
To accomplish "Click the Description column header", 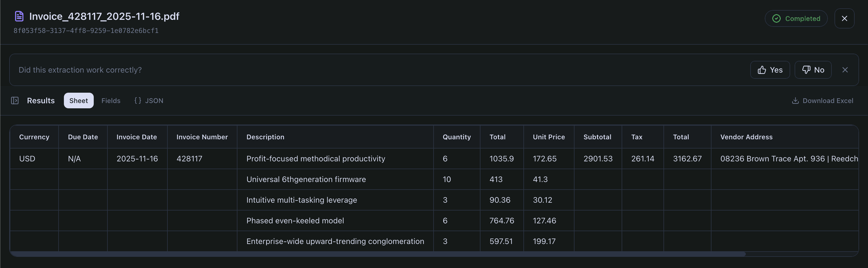I will tap(335, 137).
